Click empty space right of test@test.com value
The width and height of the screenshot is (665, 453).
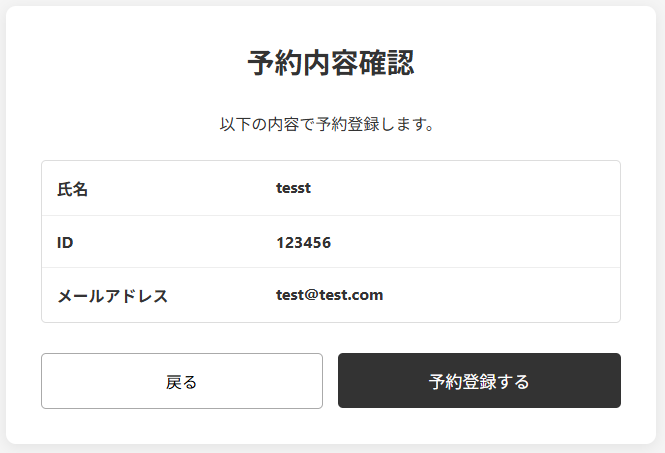(500, 295)
